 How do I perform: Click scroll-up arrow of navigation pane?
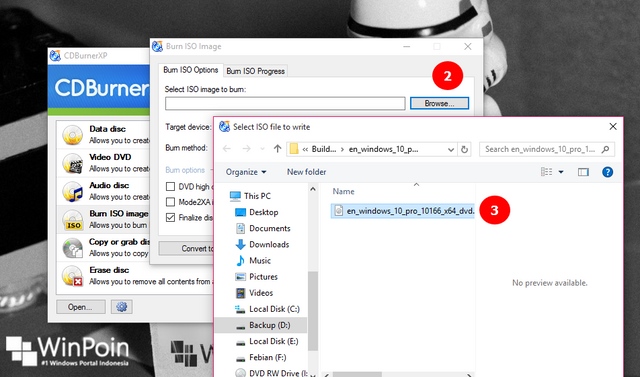tap(313, 189)
